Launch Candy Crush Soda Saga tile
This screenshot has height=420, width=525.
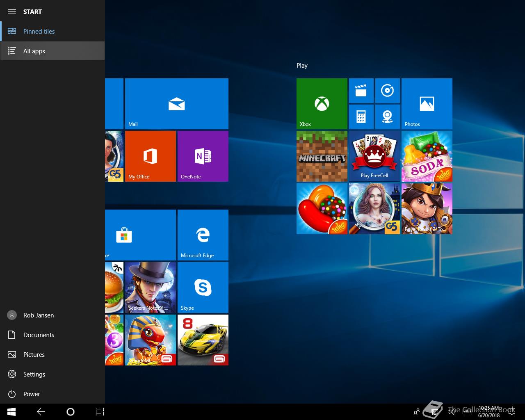pos(427,156)
